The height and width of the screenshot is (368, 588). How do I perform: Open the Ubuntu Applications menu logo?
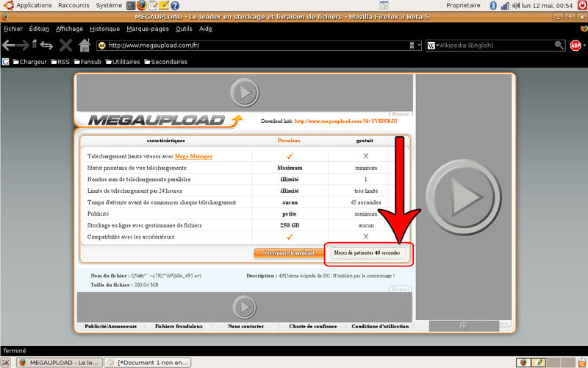pos(8,5)
